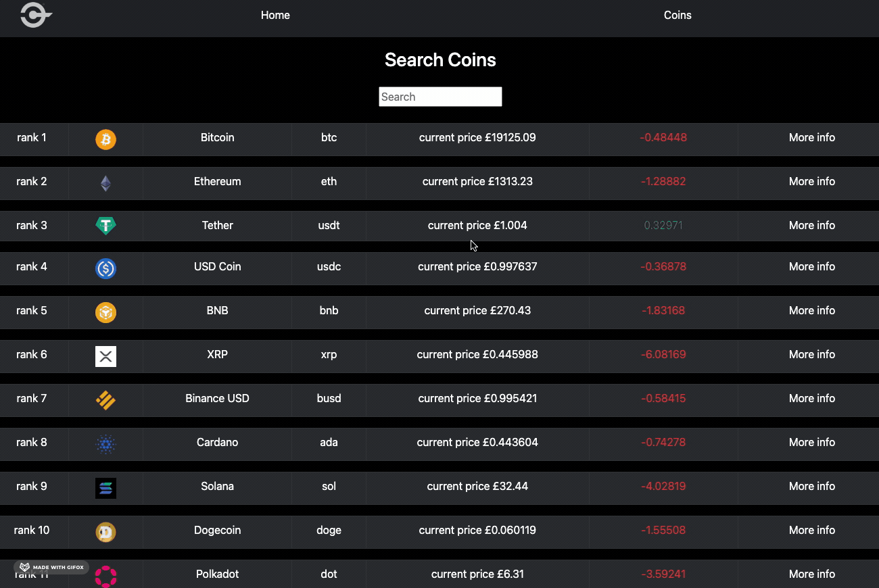879x588 pixels.
Task: Click the -4.02819 change value
Action: [663, 486]
